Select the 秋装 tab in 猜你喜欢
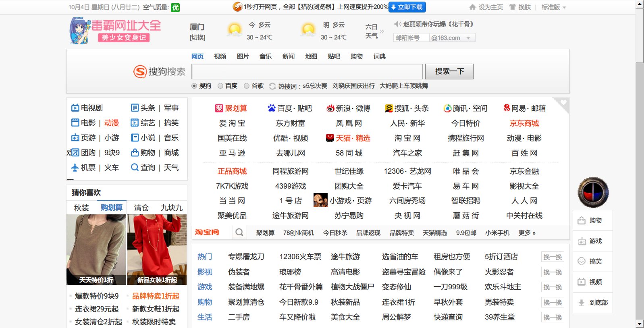The image size is (644, 328). 81,208
